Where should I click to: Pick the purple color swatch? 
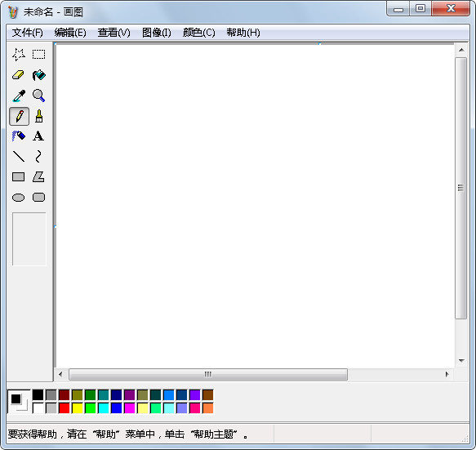(130, 395)
